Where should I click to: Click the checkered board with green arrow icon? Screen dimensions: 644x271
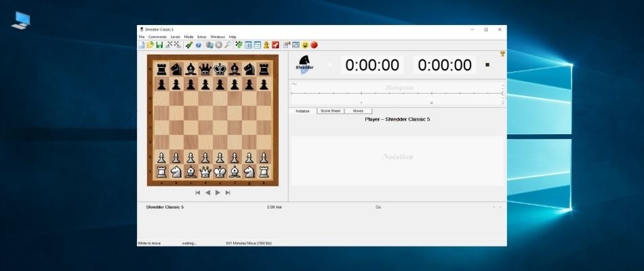[239, 45]
